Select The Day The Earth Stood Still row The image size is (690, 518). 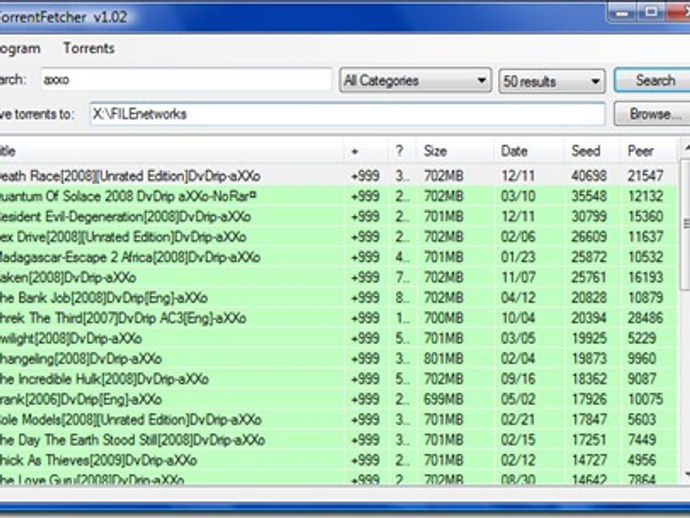coord(338,439)
